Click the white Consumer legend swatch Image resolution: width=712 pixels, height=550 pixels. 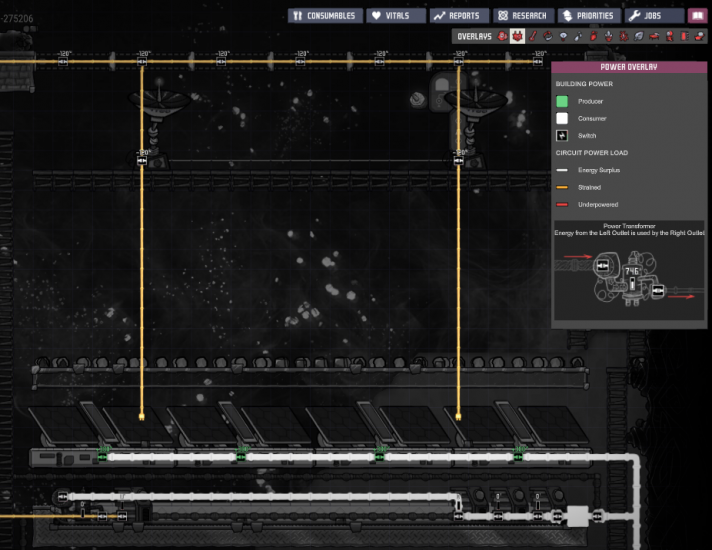click(x=562, y=119)
